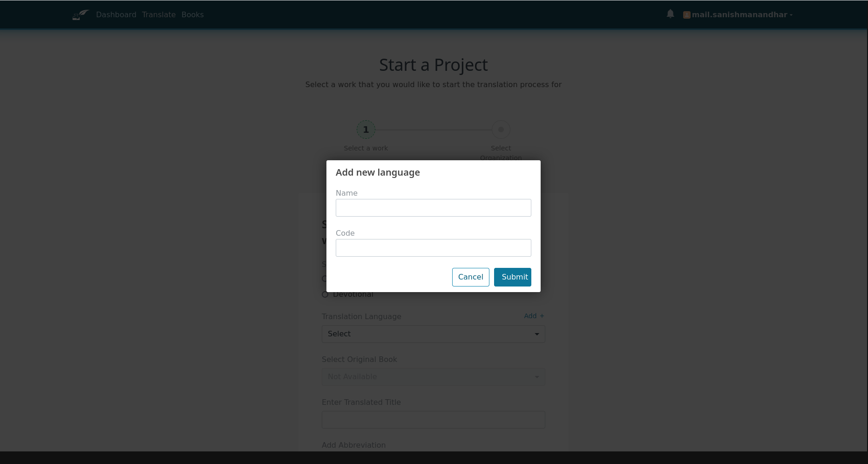868x464 pixels.
Task: Expand the Translation Language select dropdown
Action: point(433,334)
